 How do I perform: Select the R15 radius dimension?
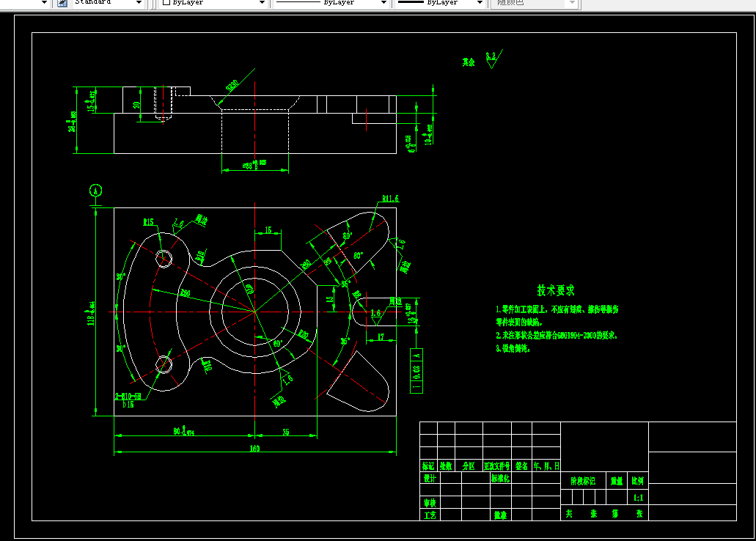pyautogui.click(x=149, y=222)
